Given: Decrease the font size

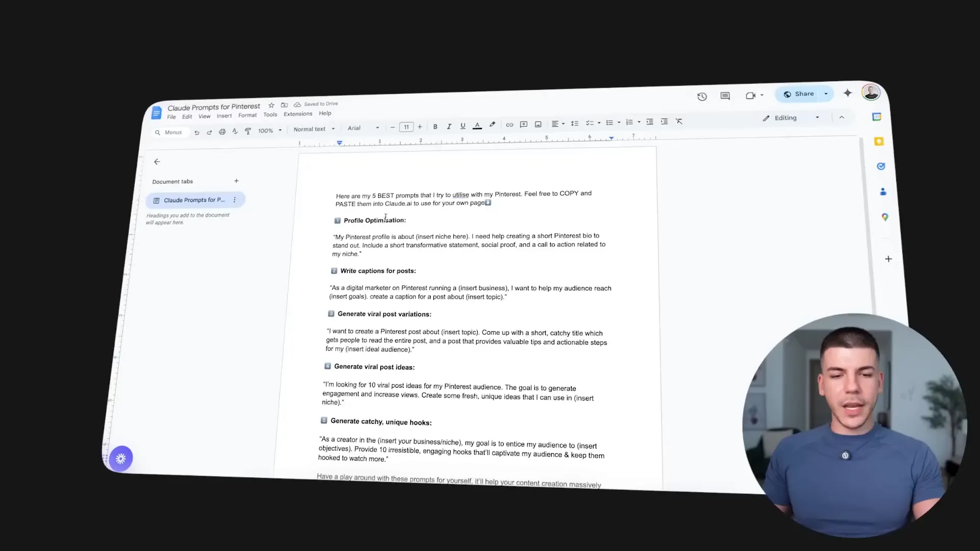Looking at the screenshot, I should point(393,127).
